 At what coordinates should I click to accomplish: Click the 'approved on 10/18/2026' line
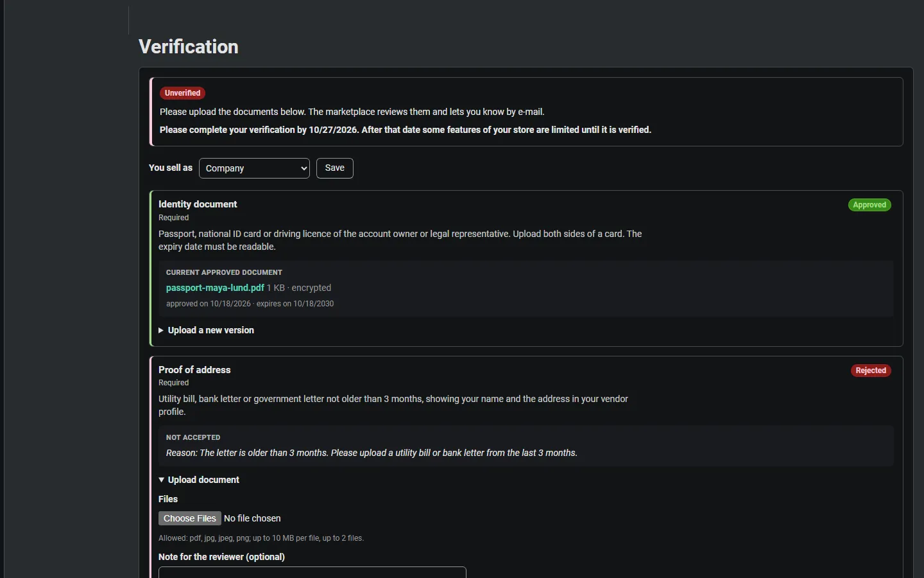tap(250, 304)
